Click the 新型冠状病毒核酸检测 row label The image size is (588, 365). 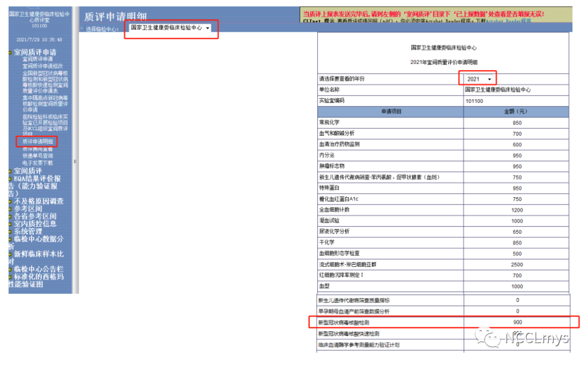(x=344, y=323)
